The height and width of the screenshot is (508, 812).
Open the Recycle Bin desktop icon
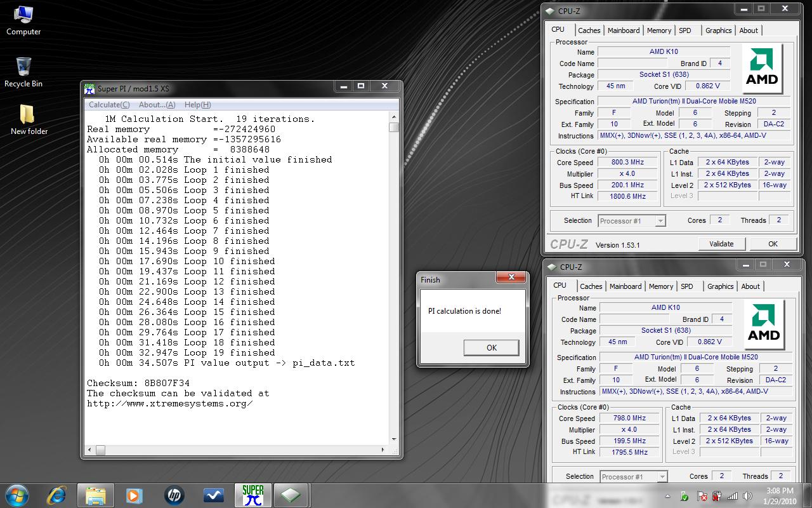click(x=23, y=72)
